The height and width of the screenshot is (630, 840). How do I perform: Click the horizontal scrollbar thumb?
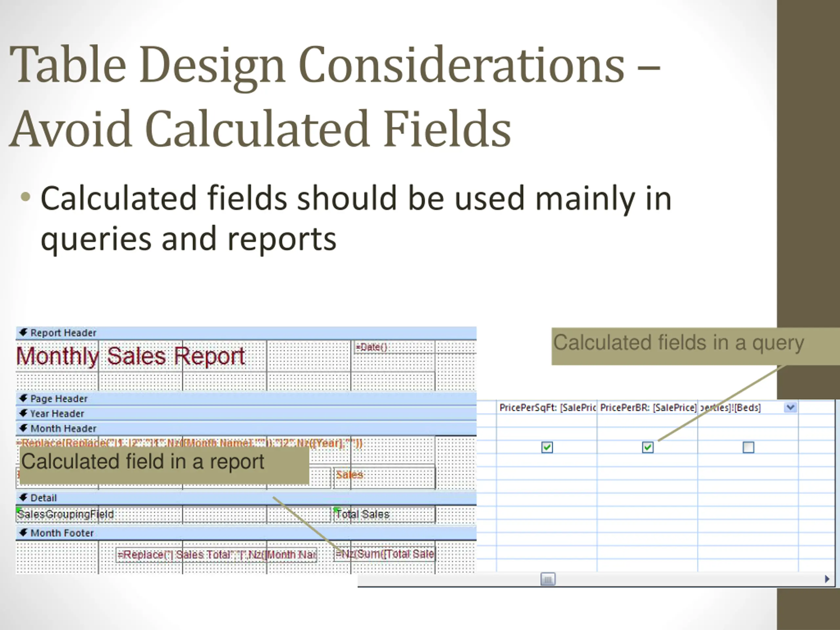548,579
